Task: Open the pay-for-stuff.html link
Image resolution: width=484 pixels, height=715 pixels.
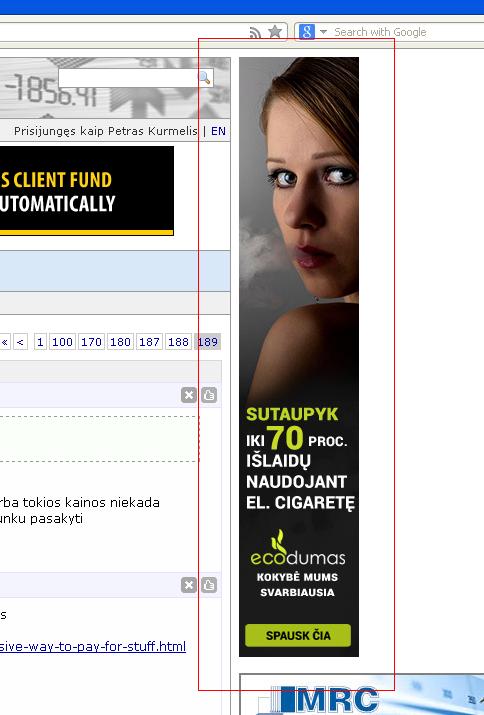Action: coord(93,647)
